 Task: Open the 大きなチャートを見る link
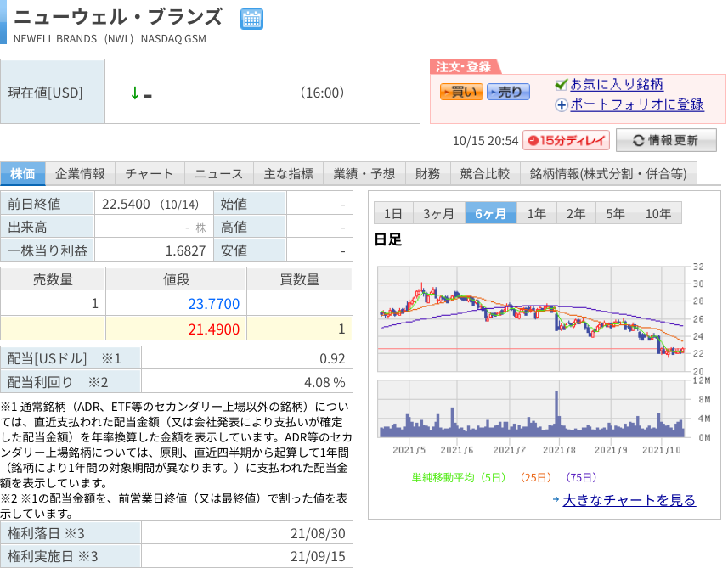(629, 500)
